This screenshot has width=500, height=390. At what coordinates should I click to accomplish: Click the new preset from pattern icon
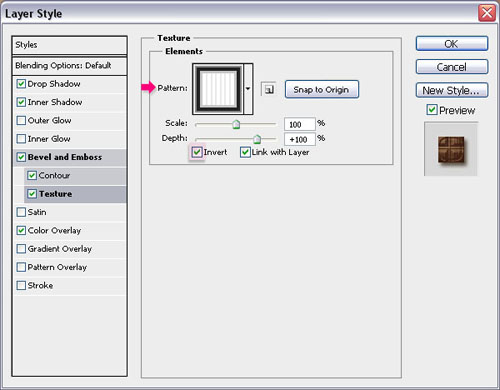point(268,89)
